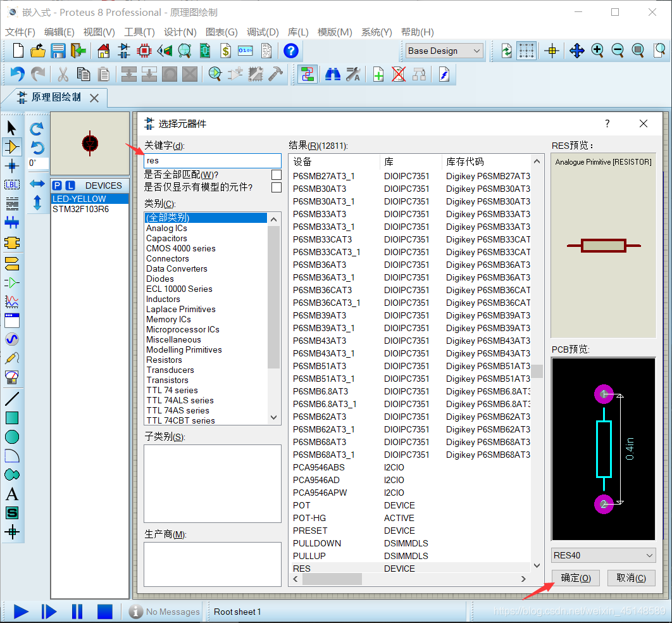This screenshot has height=623, width=672.
Task: Click the 取消(C) cancel button
Action: [632, 578]
